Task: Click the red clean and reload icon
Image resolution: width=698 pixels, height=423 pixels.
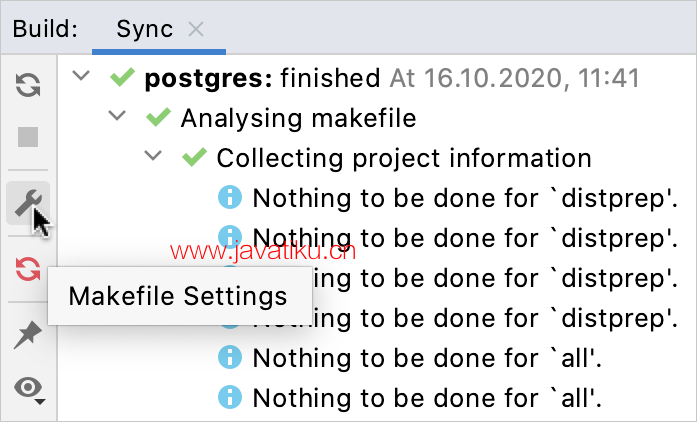Action: point(28,269)
